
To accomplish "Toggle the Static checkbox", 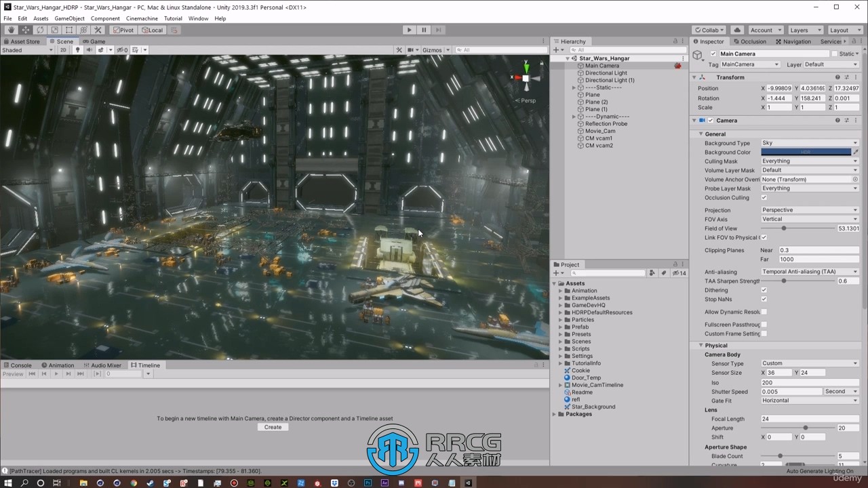I will coord(835,54).
